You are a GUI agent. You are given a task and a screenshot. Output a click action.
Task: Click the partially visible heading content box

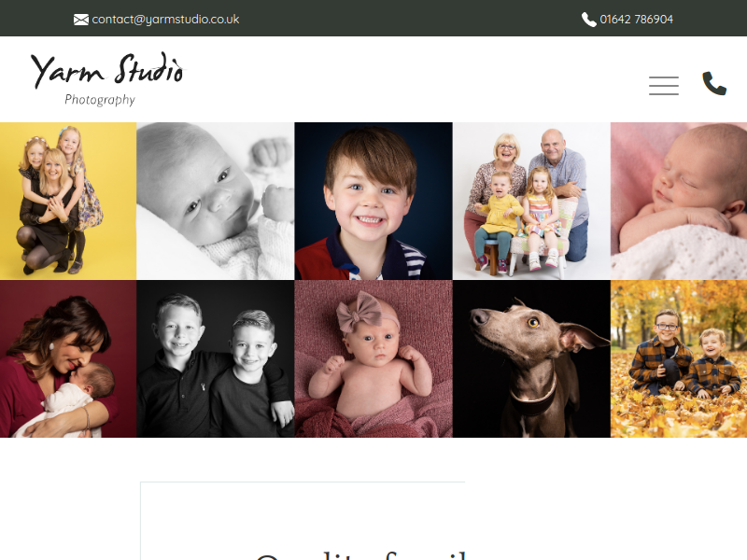pyautogui.click(x=303, y=521)
